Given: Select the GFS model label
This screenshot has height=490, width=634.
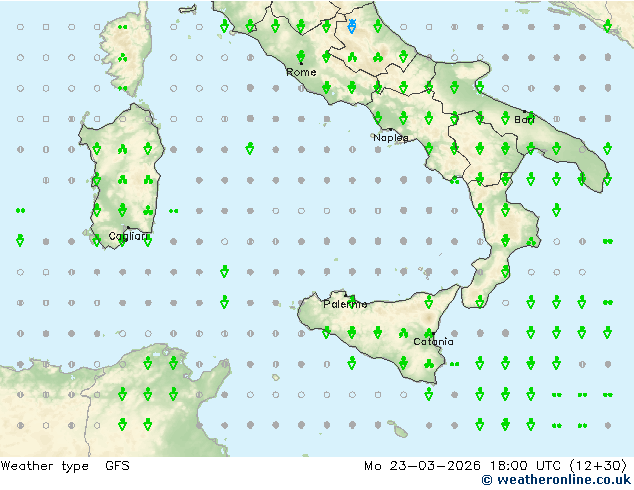Looking at the screenshot, I should point(117,466).
